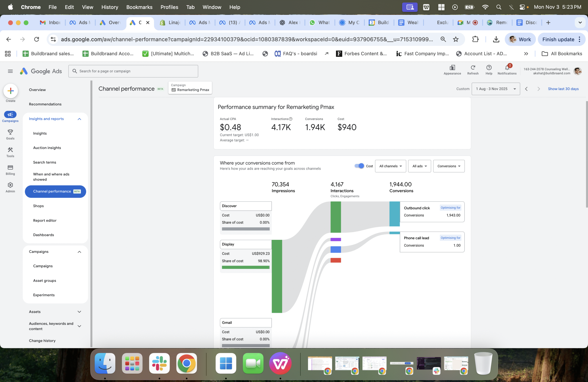The height and width of the screenshot is (382, 588).
Task: Open the Admin gear icon
Action: click(x=10, y=185)
